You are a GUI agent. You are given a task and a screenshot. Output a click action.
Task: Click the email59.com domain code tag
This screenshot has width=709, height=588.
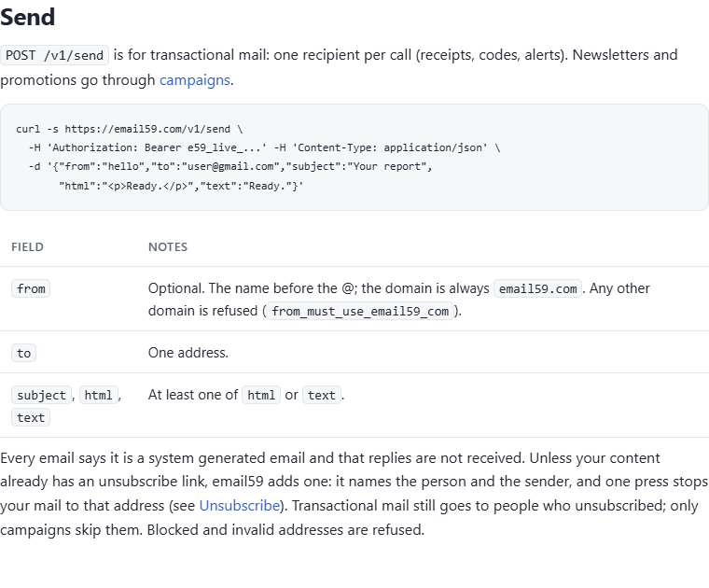[537, 288]
